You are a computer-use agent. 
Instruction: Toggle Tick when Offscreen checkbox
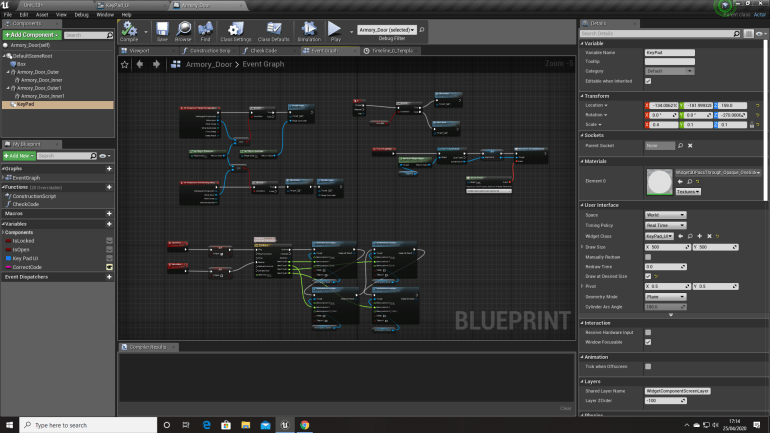tap(648, 367)
